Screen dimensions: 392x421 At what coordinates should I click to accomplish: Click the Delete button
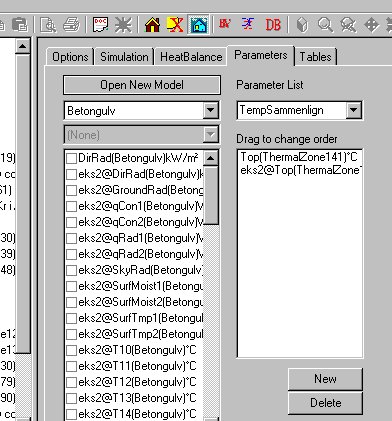(x=325, y=403)
